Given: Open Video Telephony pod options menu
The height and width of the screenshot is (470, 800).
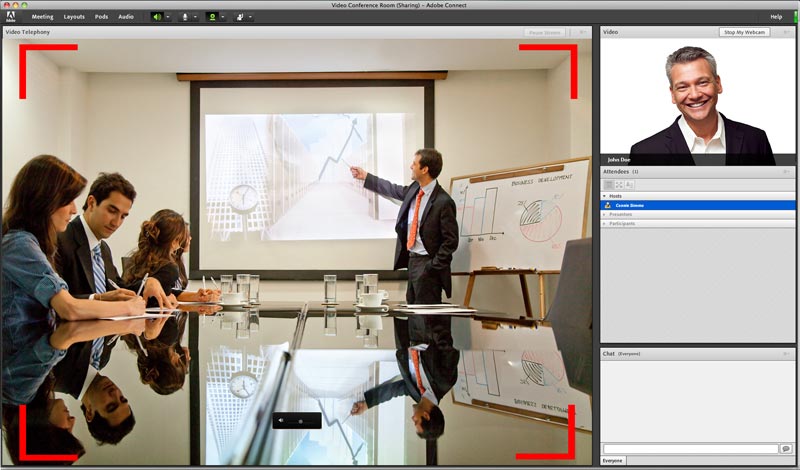Looking at the screenshot, I should (x=582, y=32).
